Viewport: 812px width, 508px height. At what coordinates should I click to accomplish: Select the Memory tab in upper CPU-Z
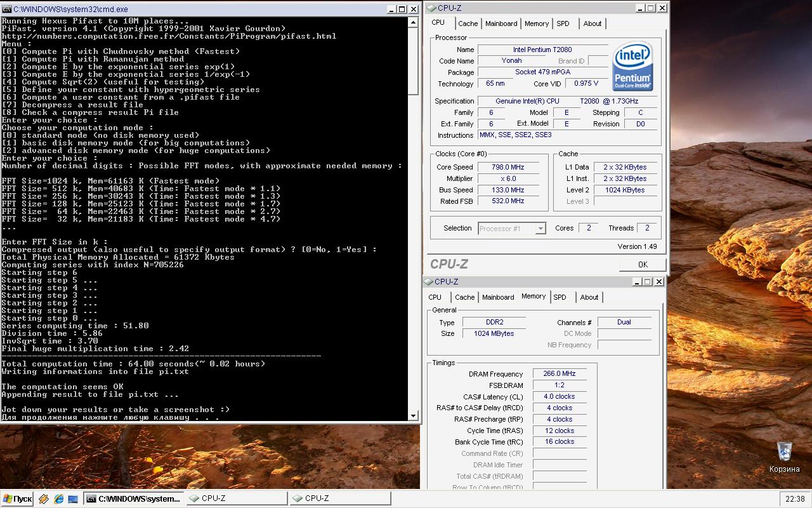point(536,23)
